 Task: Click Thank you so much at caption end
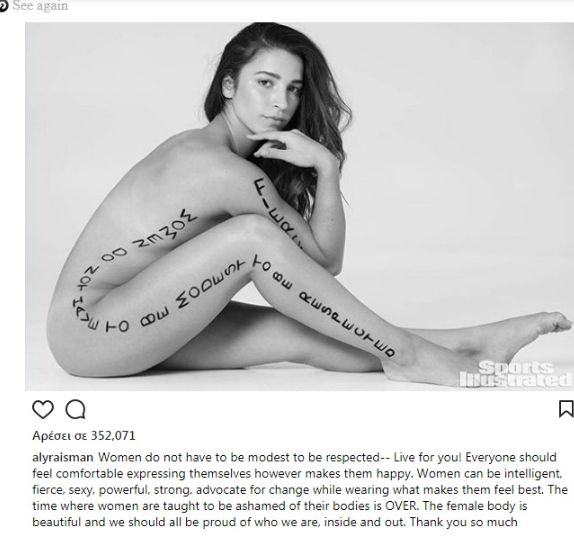[463, 522]
